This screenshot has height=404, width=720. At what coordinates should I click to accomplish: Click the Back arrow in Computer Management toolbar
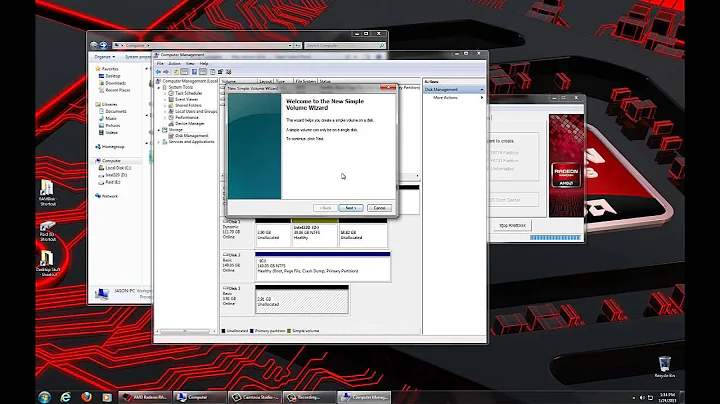[158, 72]
